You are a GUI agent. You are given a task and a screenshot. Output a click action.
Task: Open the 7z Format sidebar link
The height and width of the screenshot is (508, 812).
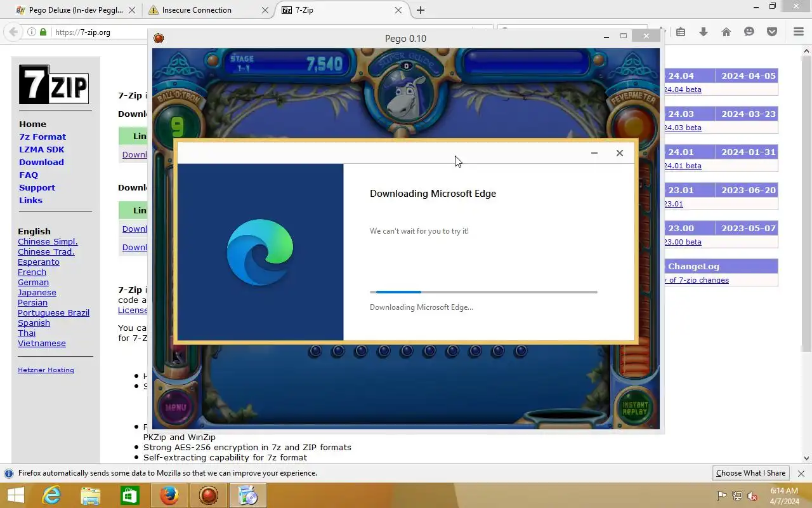pyautogui.click(x=43, y=137)
